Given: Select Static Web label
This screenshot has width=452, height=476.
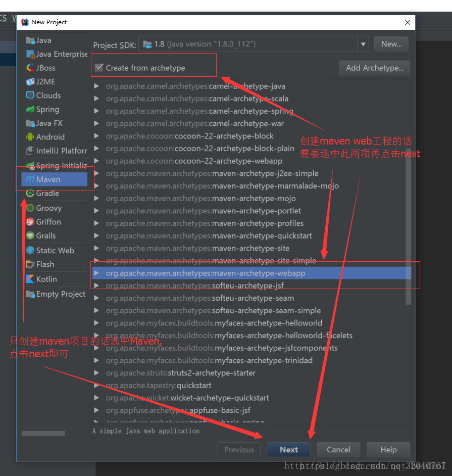Looking at the screenshot, I should coord(55,251).
